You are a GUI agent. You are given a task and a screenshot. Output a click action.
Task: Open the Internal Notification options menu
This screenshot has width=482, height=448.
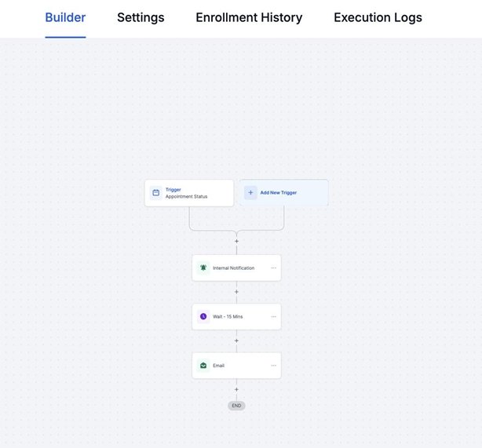273,268
